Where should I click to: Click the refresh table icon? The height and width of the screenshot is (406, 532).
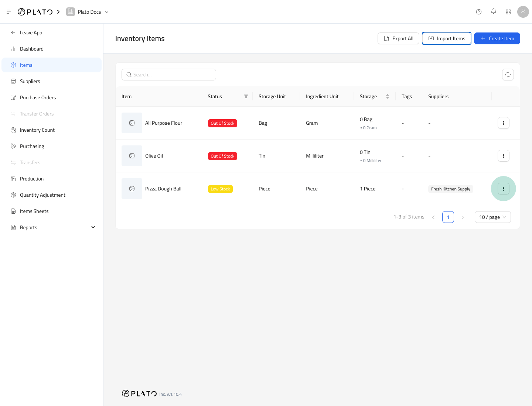(x=508, y=75)
